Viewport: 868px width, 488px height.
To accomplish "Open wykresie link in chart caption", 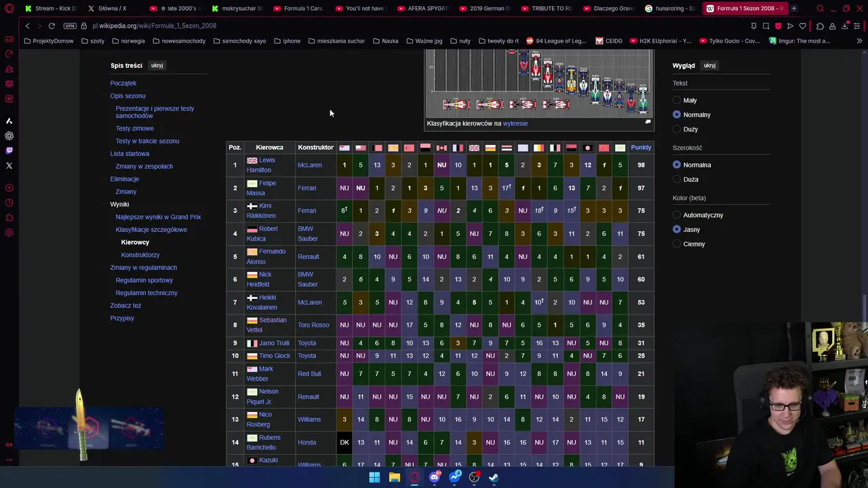I will pos(515,123).
